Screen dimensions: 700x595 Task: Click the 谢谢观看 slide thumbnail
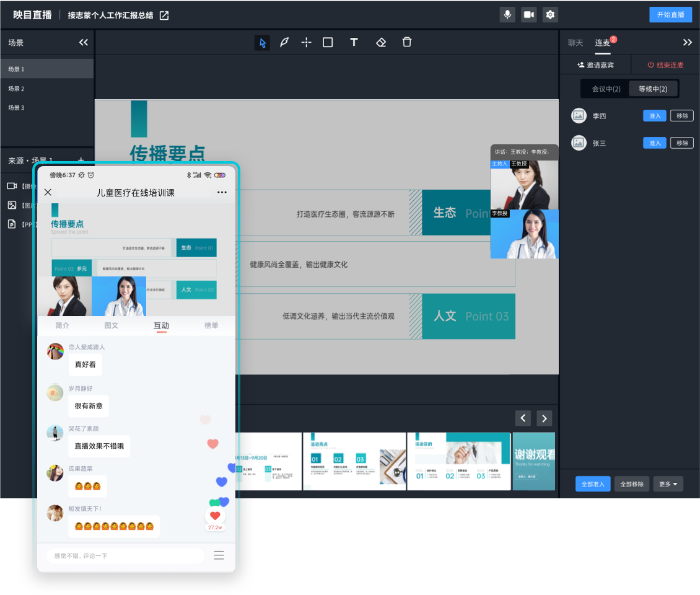point(534,462)
